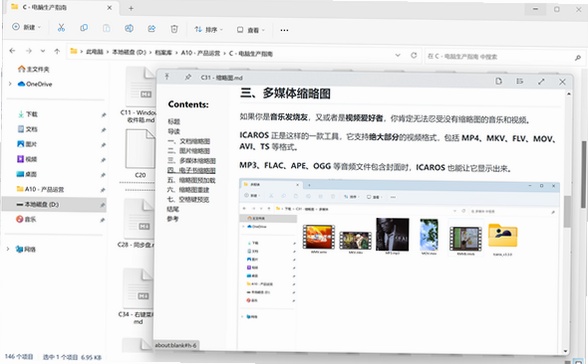Jump to 四、电子书缩略图 in Contents
This screenshot has height=364, width=588.
click(191, 170)
